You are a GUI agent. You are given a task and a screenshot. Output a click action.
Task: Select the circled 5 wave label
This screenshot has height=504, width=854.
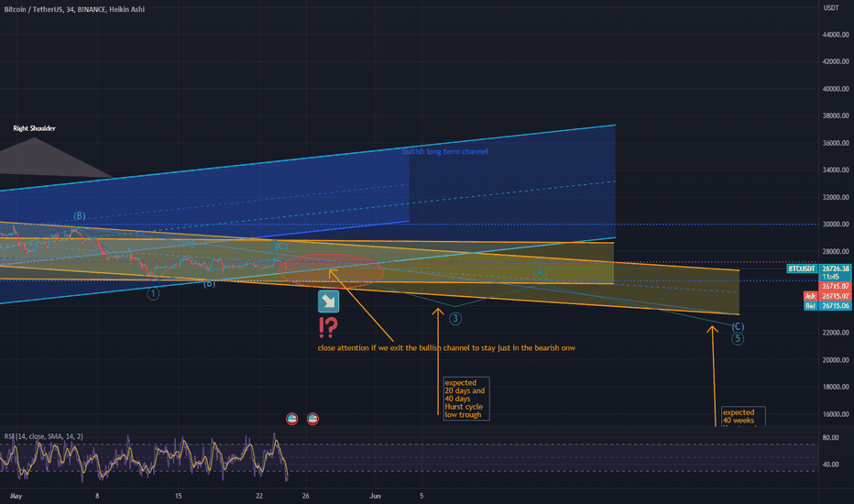pyautogui.click(x=738, y=339)
